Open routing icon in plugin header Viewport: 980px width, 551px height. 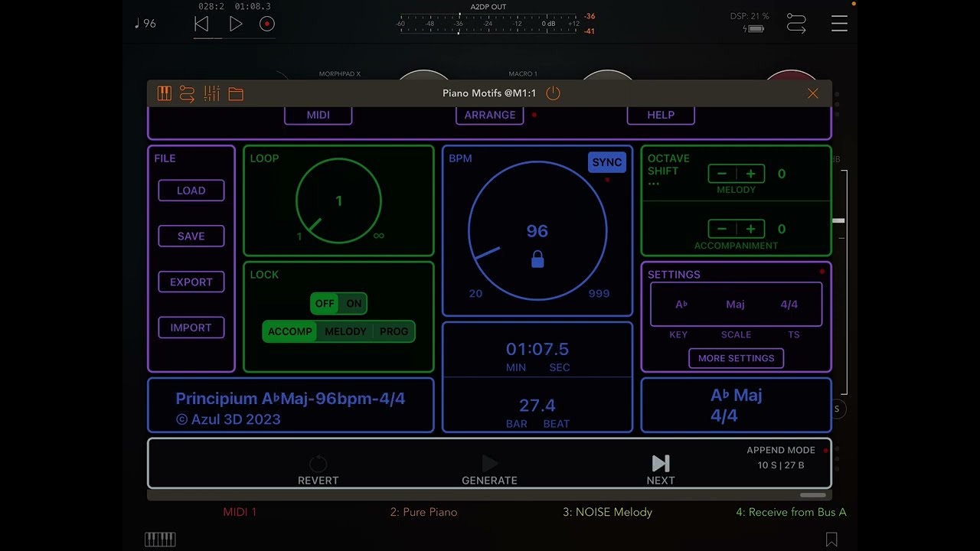(188, 93)
